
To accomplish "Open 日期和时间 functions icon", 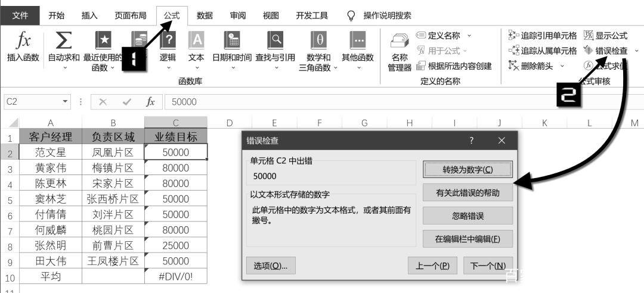I will [x=231, y=40].
